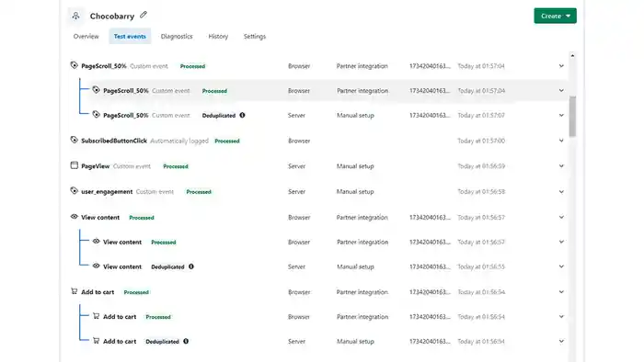Click Processed badge on SubscribedButtonClick row
The height and width of the screenshot is (362, 644).
[227, 141]
